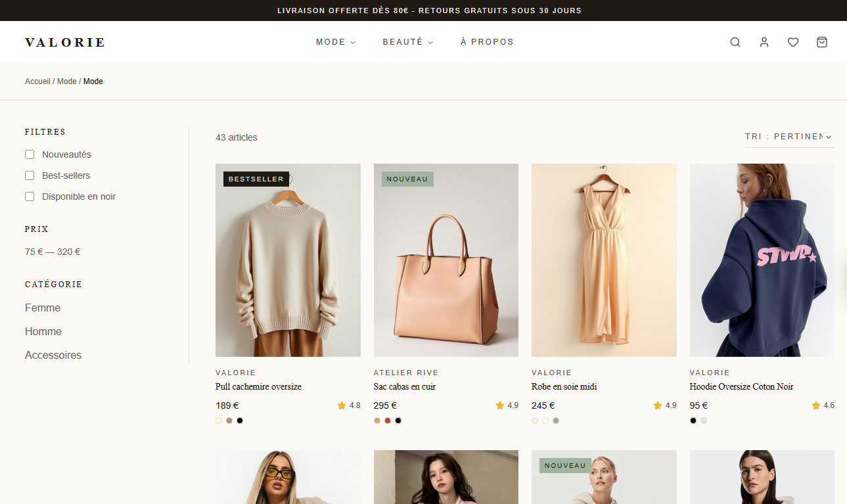Select the taupe swatch on Pull cachemire
Image resolution: width=847 pixels, height=504 pixels.
point(229,421)
